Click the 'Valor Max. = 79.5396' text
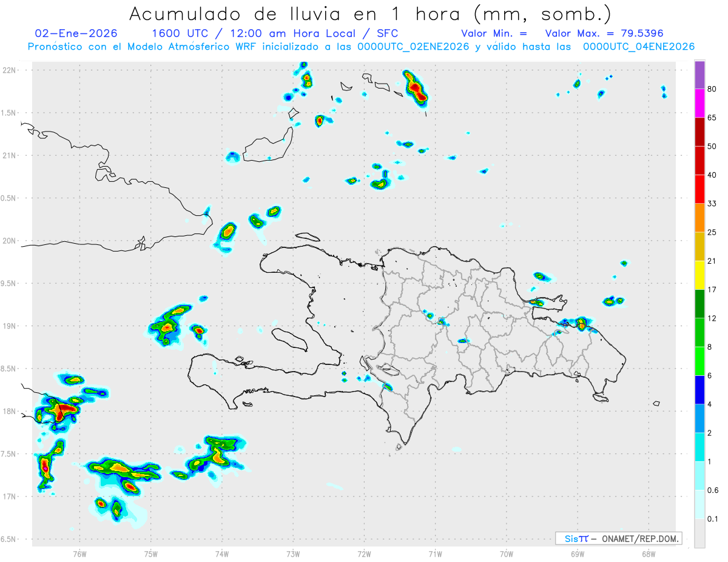 pos(604,33)
